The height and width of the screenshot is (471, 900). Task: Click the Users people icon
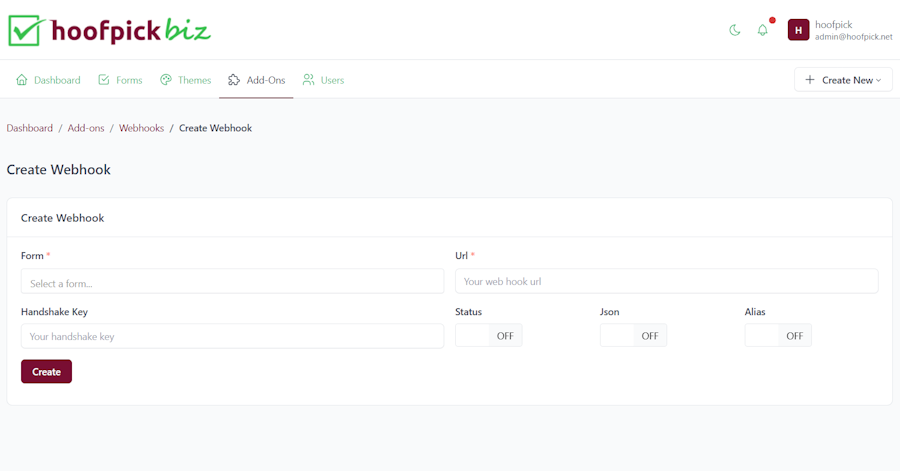(309, 80)
